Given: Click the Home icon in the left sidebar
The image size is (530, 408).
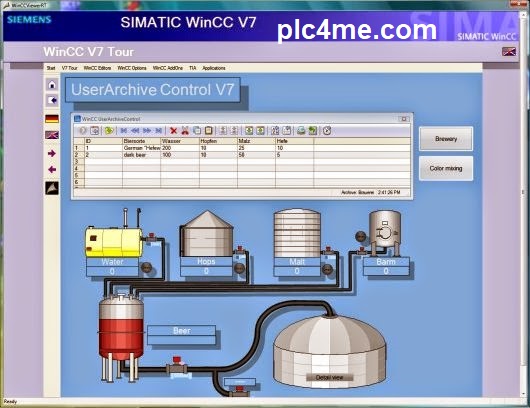Looking at the screenshot, I should (x=52, y=85).
